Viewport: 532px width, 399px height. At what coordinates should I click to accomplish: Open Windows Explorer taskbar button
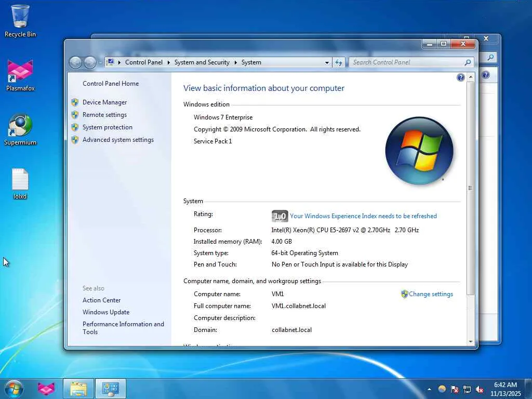[79, 389]
